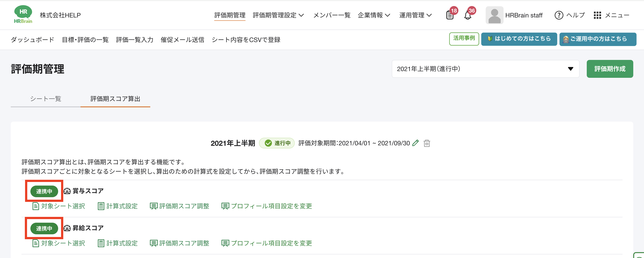Click 対象シート選択 under 賞与スコア

click(59, 206)
